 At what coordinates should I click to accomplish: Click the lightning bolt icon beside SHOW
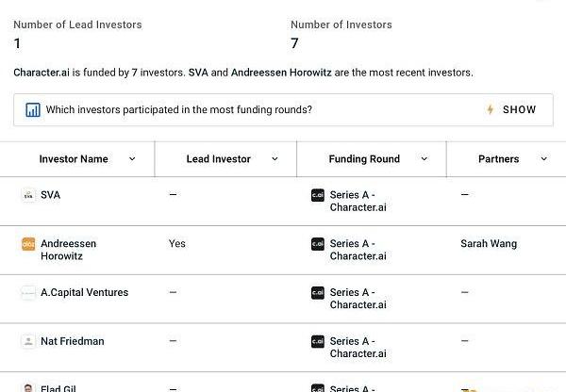(491, 110)
